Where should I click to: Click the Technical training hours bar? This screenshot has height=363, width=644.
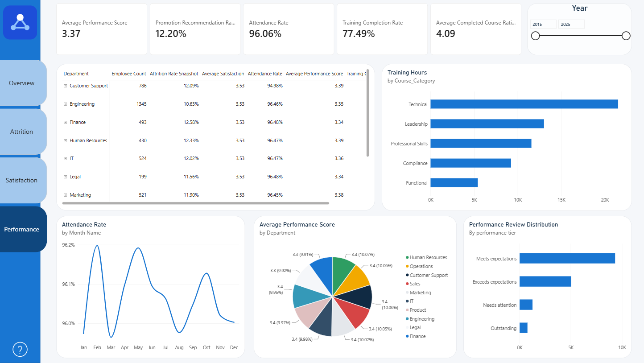pos(524,104)
